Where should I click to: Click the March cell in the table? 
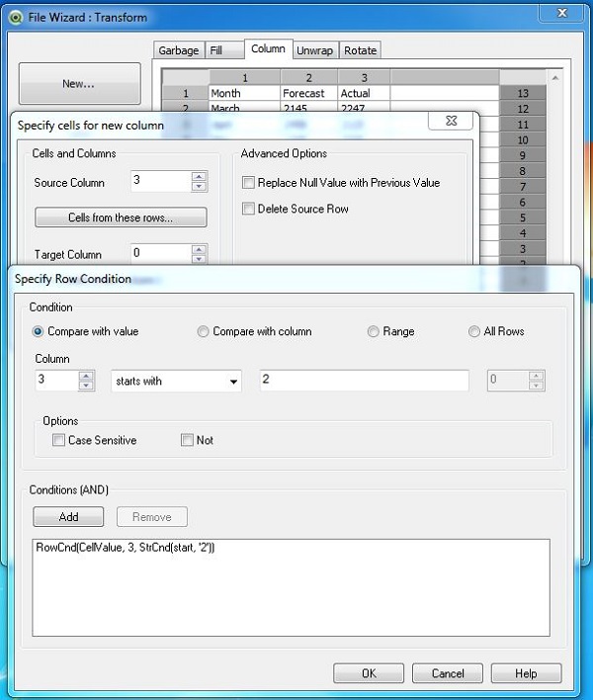[x=244, y=108]
